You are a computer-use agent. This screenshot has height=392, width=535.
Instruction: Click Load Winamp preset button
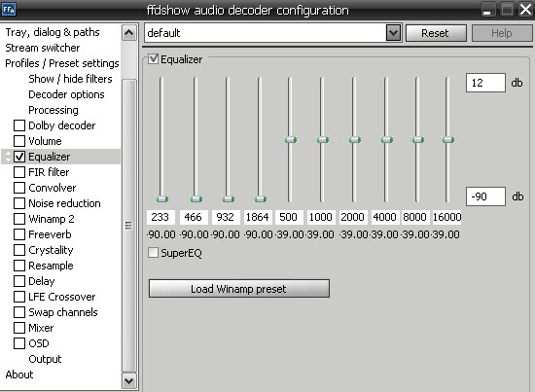(x=239, y=289)
